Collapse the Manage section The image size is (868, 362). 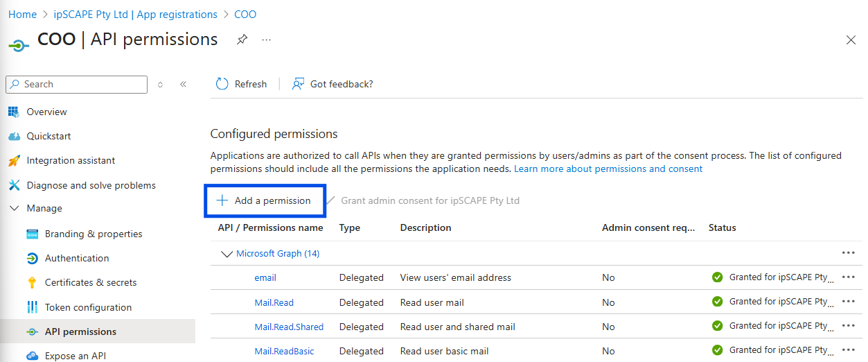15,208
